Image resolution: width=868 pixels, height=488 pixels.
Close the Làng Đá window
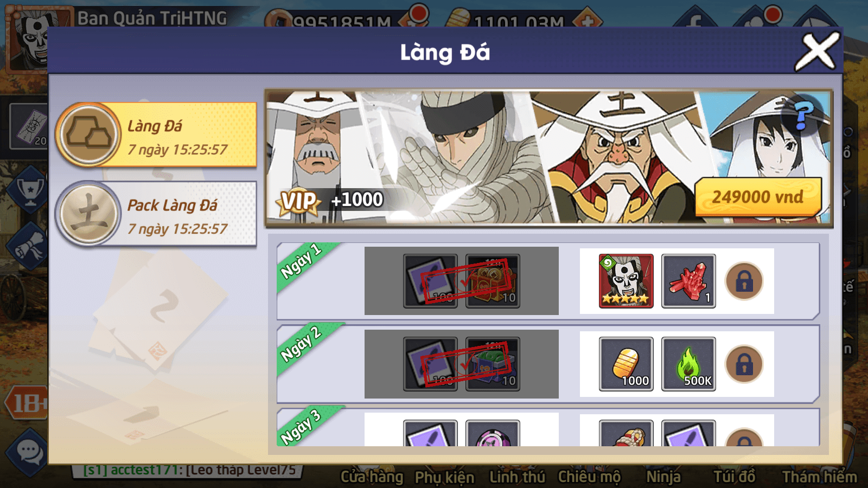click(x=817, y=52)
